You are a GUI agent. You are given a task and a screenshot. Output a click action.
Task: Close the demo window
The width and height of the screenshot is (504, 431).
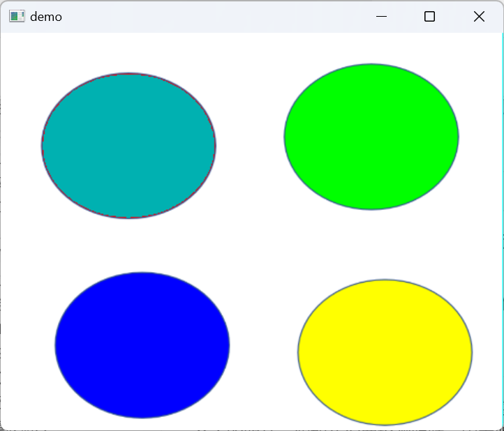479,16
